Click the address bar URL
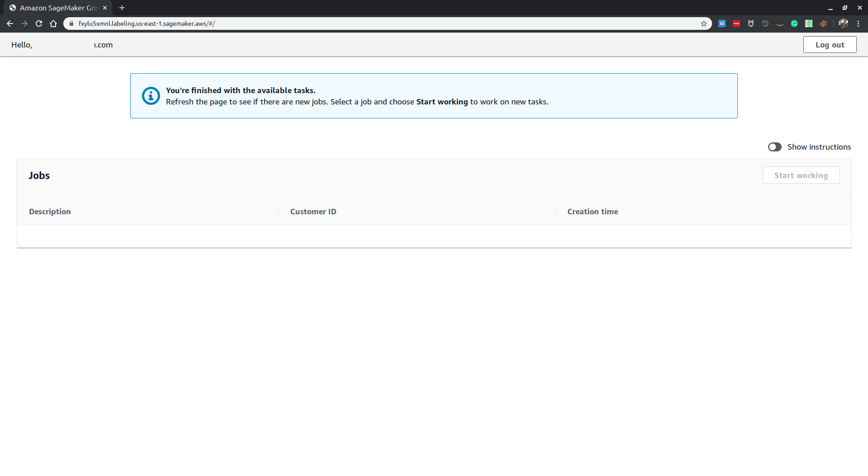Viewport: 868px width, 476px height. [x=146, y=24]
